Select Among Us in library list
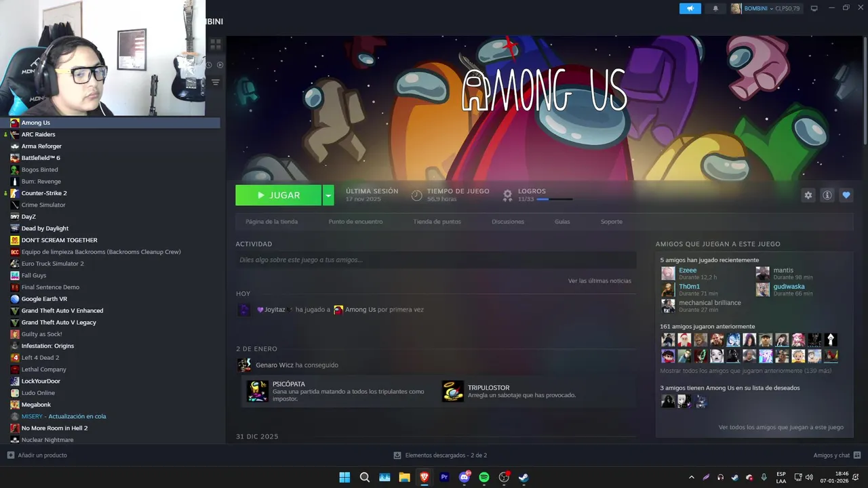868x488 pixels. 110,123
